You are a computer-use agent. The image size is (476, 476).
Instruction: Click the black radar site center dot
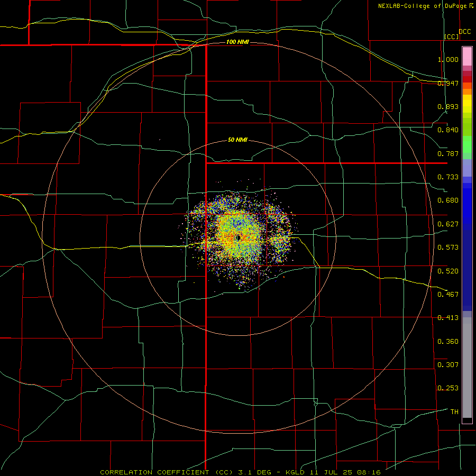pos(239,237)
